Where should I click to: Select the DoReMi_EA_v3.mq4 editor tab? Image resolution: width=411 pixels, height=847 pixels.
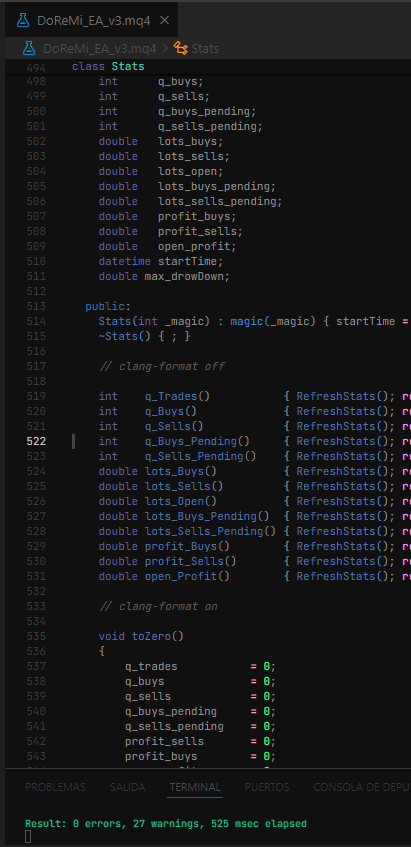click(92, 21)
